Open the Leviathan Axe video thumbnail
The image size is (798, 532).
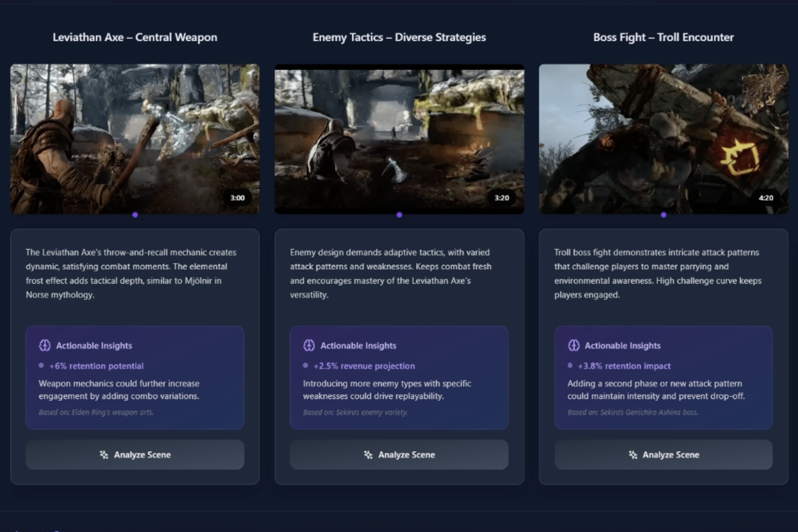coord(135,139)
